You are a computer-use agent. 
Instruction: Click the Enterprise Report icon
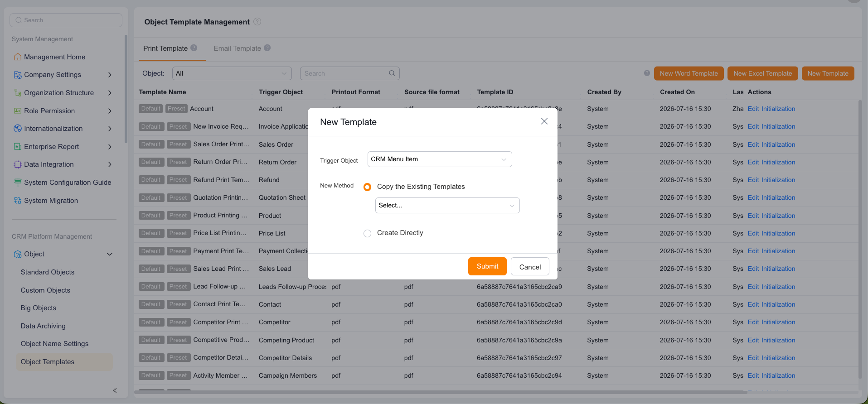click(18, 147)
